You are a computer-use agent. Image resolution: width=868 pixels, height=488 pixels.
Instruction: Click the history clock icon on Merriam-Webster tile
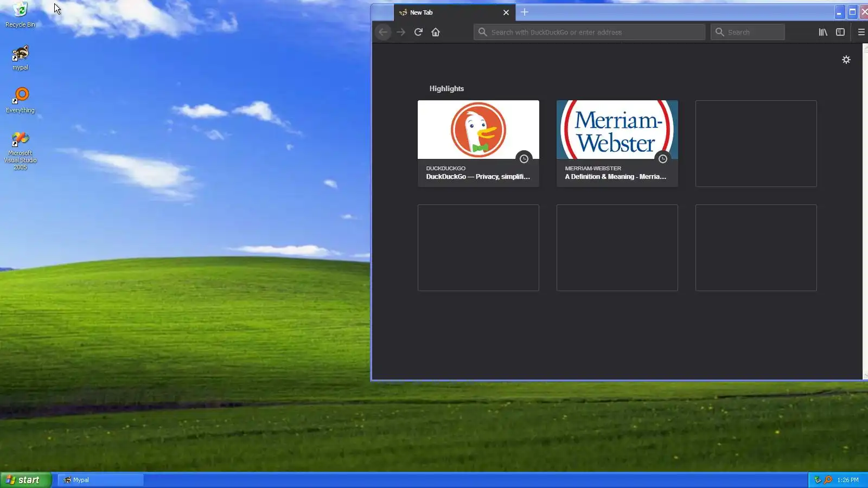pos(663,159)
